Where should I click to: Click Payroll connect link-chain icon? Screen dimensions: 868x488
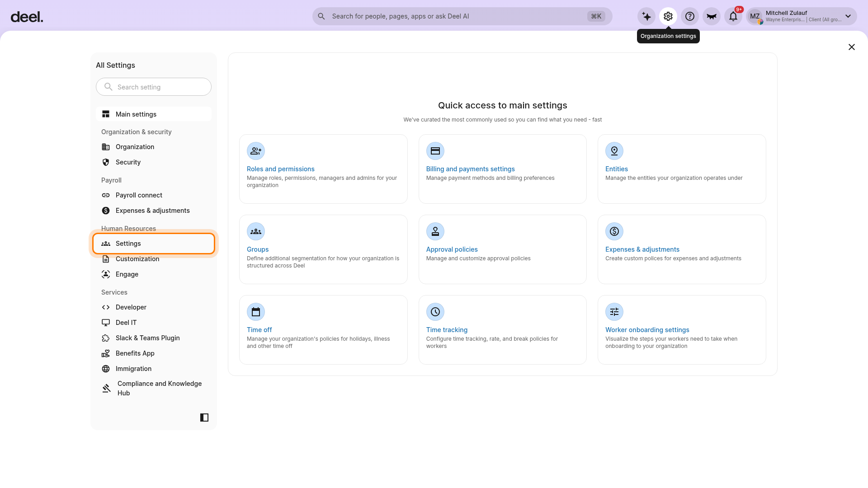(x=106, y=195)
